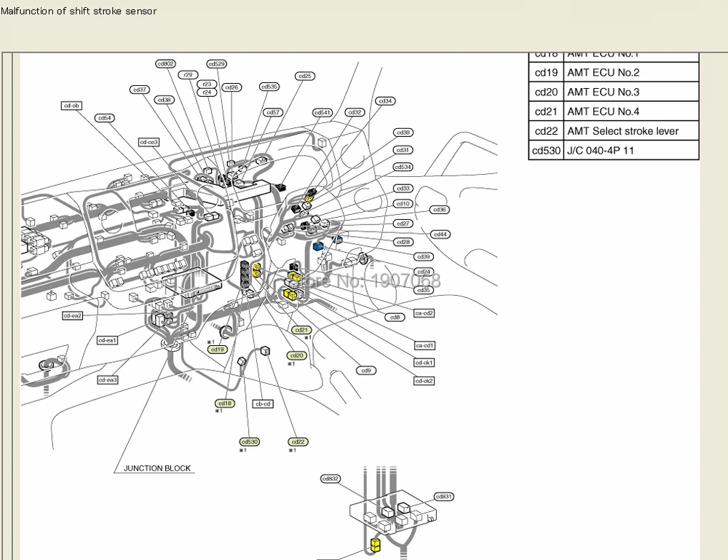Select the cd832 label on lower junction box

click(331, 478)
